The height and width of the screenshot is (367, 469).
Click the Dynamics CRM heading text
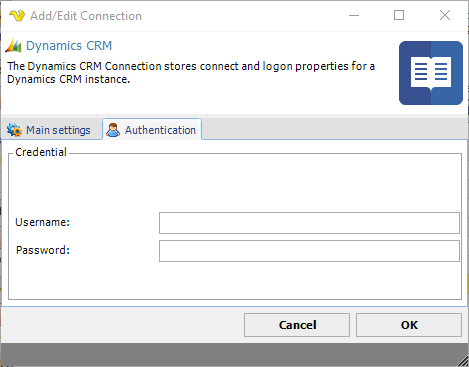click(69, 46)
